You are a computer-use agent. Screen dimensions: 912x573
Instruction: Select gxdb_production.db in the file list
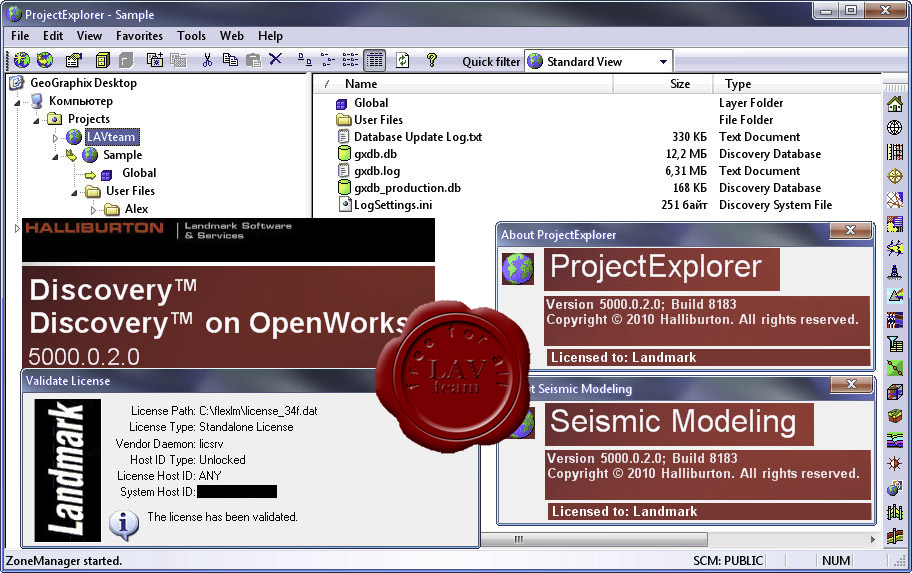[x=407, y=188]
